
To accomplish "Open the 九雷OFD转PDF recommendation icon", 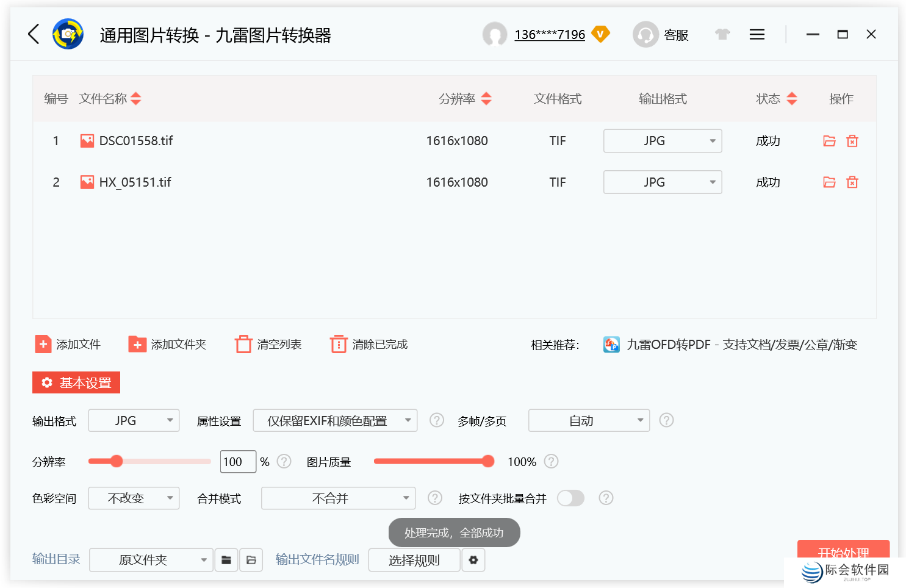I will click(x=611, y=344).
